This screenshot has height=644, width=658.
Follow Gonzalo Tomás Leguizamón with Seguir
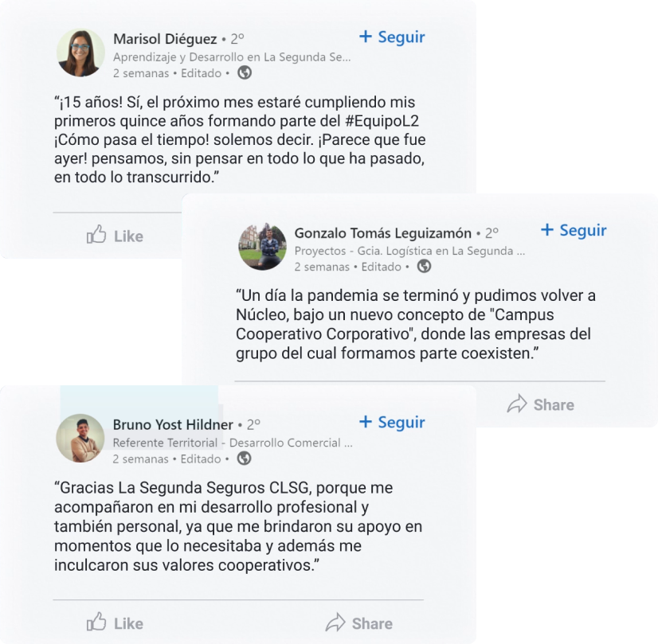coord(574,230)
